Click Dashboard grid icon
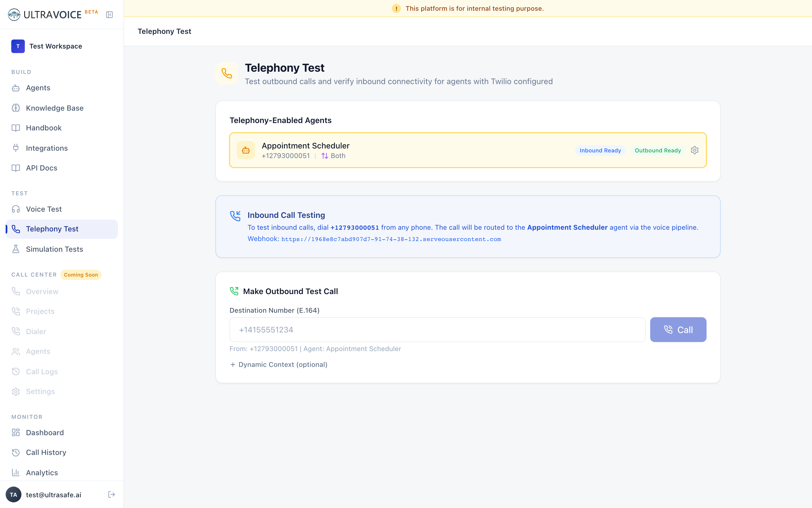812x508 pixels. coord(16,432)
